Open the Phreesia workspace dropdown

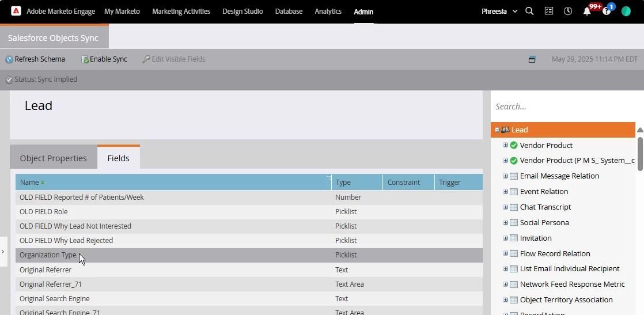pyautogui.click(x=499, y=12)
